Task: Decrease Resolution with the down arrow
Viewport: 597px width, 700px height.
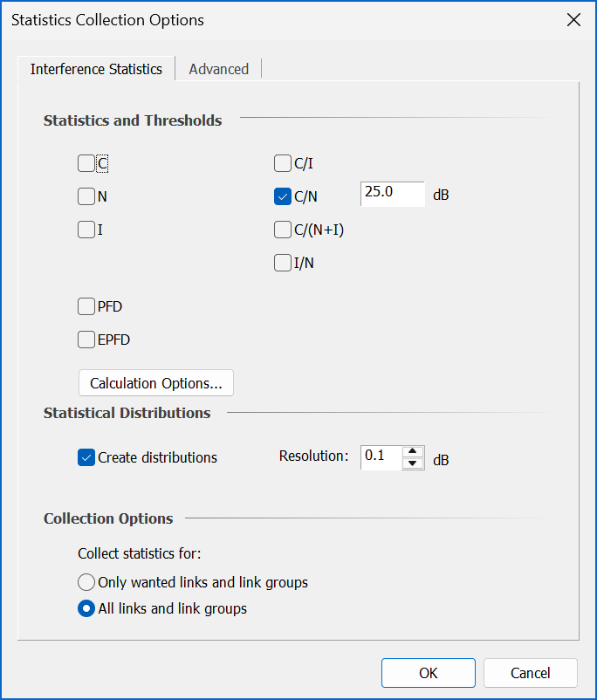Action: (413, 463)
